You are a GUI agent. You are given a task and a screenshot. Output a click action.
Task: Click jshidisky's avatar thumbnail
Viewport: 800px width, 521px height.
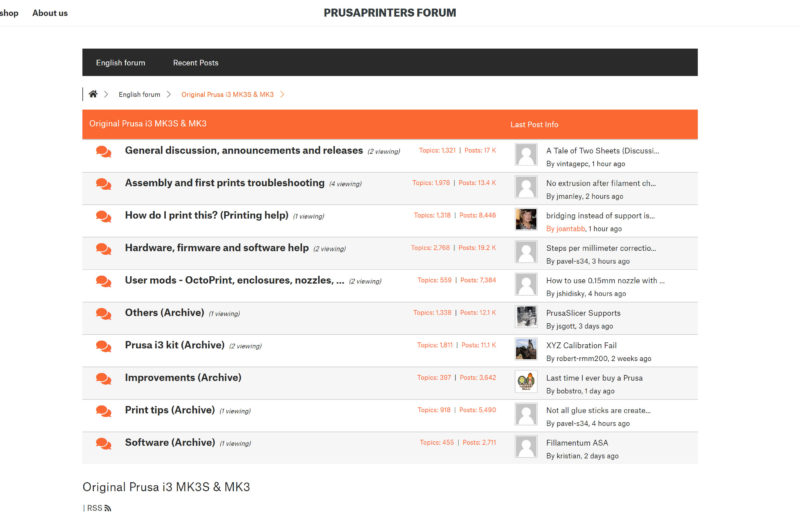click(x=526, y=284)
